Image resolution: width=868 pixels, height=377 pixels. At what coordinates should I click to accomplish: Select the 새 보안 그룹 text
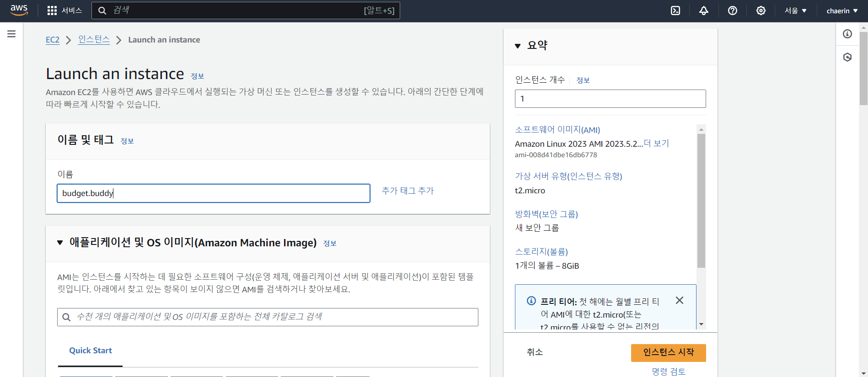pyautogui.click(x=537, y=228)
